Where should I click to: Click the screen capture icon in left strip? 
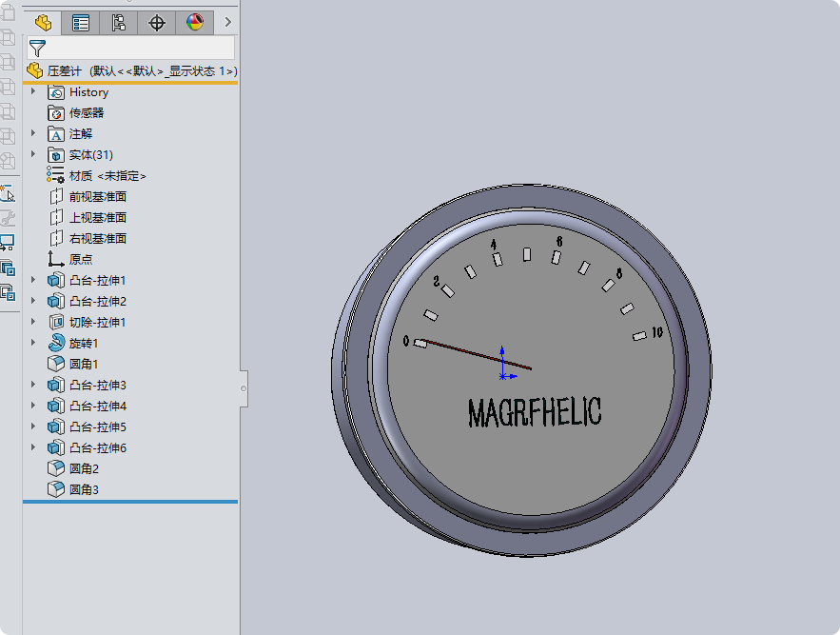coord(8,243)
